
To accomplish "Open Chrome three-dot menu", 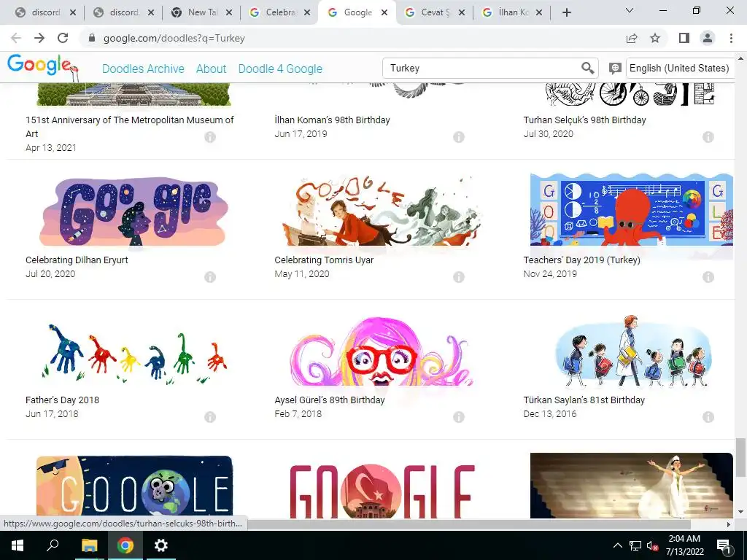I will (731, 38).
